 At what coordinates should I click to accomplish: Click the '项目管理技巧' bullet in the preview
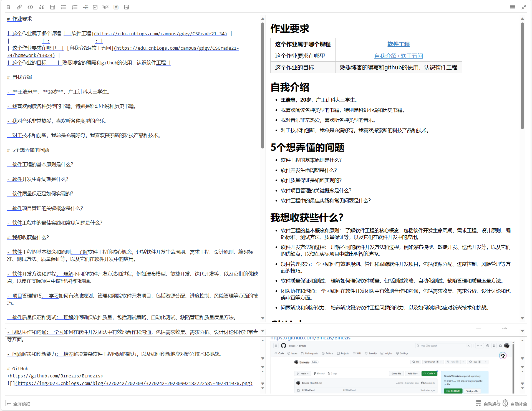[395, 267]
